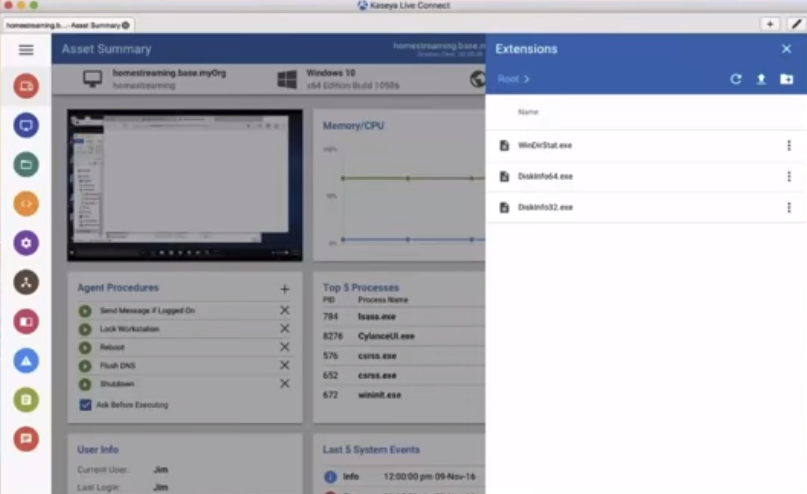Open the blue alerts triangle sidebar icon
Image resolution: width=807 pixels, height=494 pixels.
pos(26,361)
